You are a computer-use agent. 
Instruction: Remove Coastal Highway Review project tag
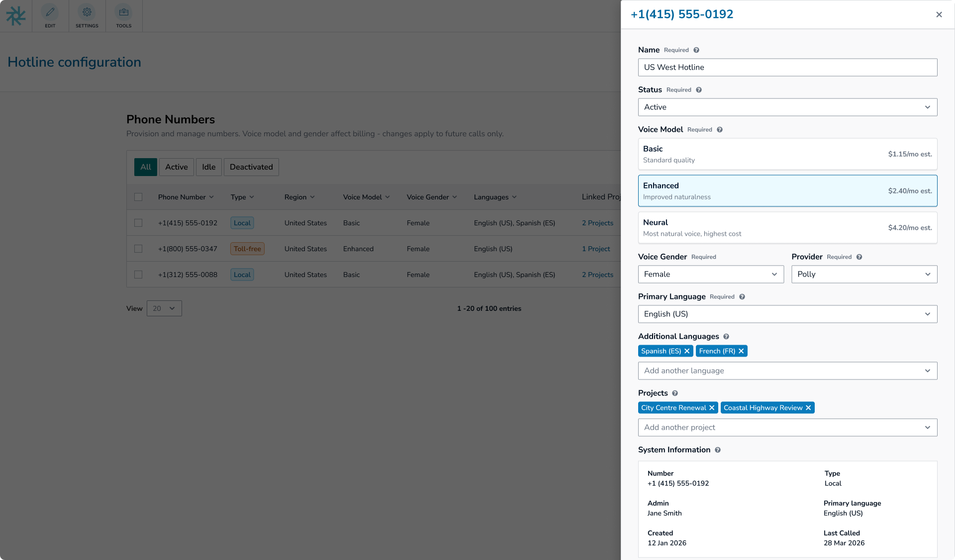tap(808, 408)
